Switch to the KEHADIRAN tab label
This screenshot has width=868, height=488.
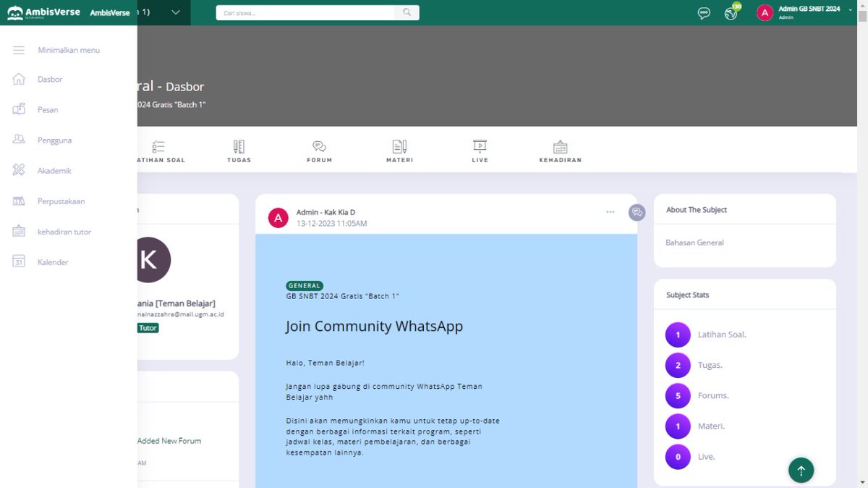click(x=560, y=160)
